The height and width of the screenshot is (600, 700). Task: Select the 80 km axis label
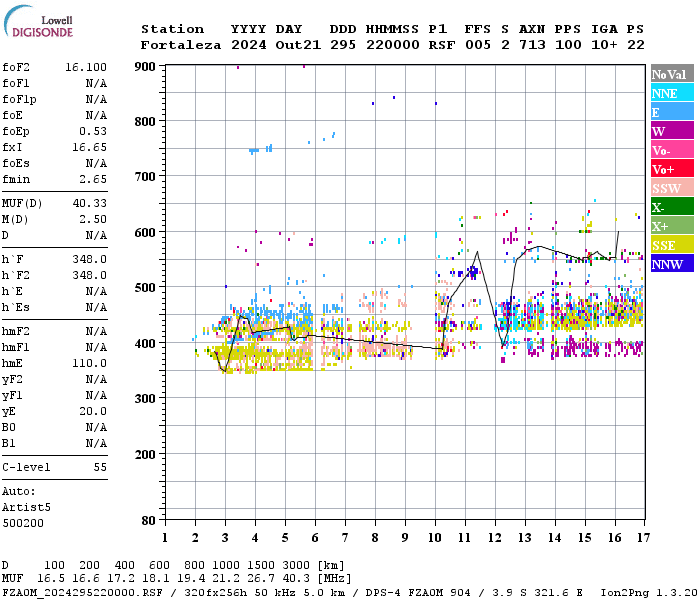[148, 520]
